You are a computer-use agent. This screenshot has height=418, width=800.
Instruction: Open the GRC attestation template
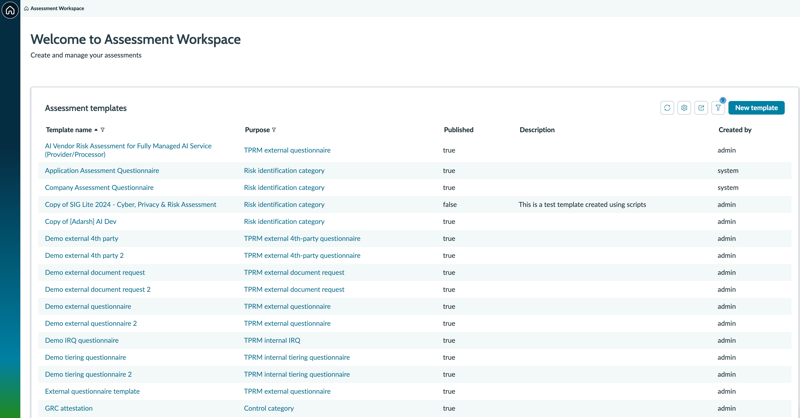pyautogui.click(x=69, y=408)
